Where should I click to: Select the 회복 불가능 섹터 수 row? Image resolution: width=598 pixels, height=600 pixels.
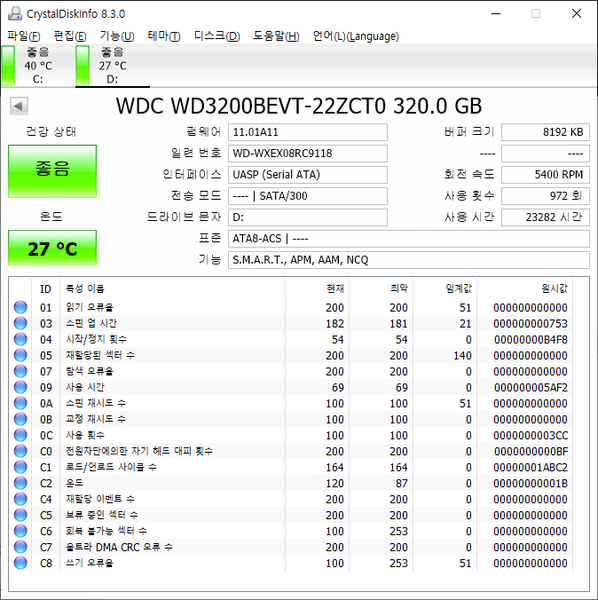click(x=291, y=531)
